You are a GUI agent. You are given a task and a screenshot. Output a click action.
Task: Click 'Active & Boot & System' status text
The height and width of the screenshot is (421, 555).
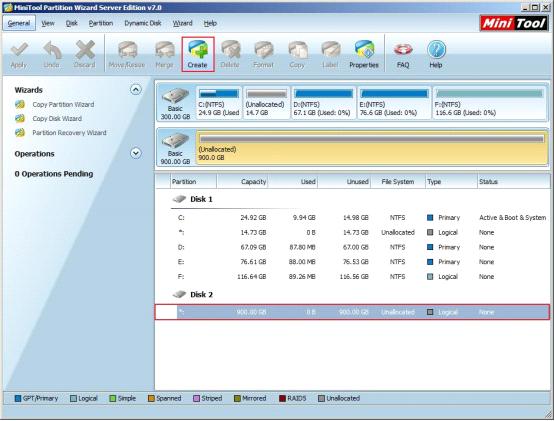click(x=513, y=218)
